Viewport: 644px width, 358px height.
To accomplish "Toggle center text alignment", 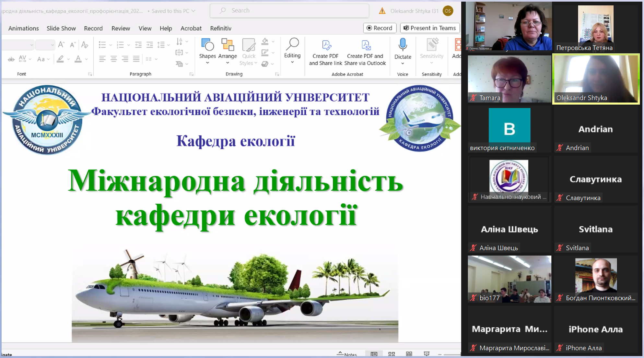I will (114, 59).
